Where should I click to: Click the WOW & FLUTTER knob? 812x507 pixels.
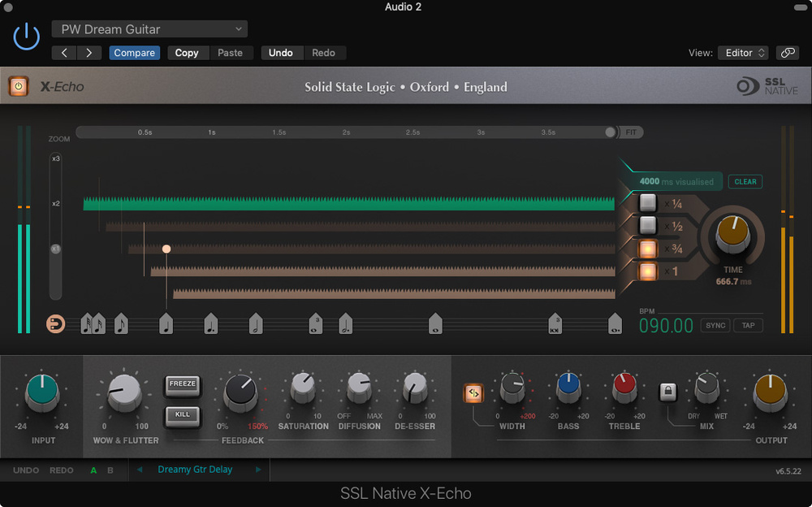(x=124, y=393)
